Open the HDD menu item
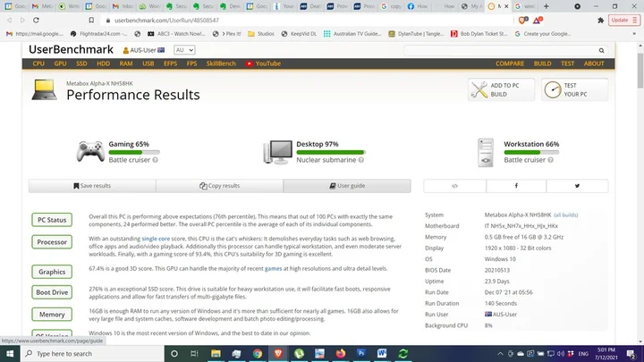Image resolution: width=644 pixels, height=362 pixels. coord(103,63)
